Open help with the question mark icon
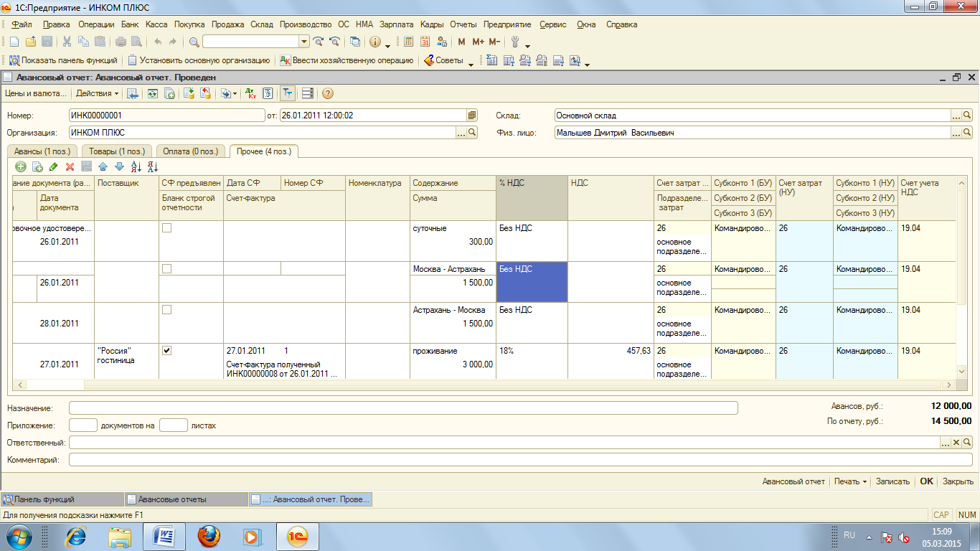The width and height of the screenshot is (980, 551). (x=328, y=93)
